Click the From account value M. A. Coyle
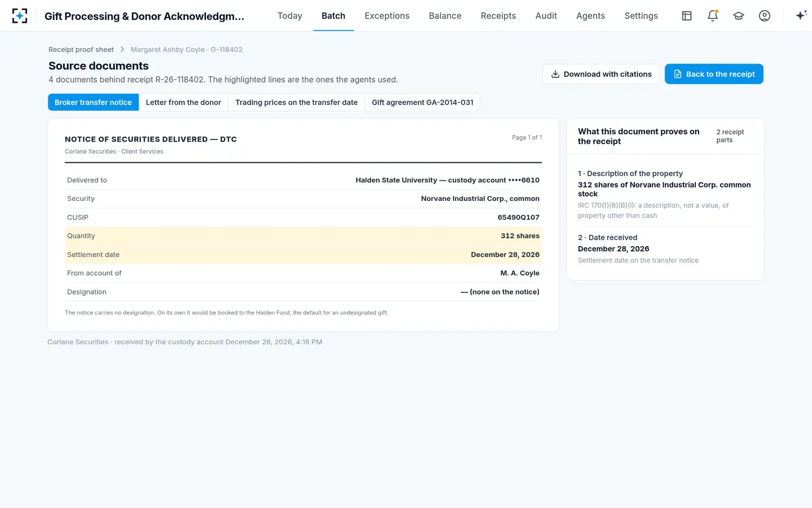The image size is (812, 508). (x=520, y=273)
